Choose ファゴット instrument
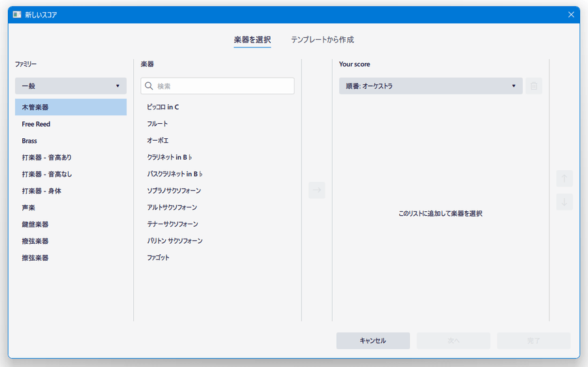588x367 pixels. pos(217,257)
